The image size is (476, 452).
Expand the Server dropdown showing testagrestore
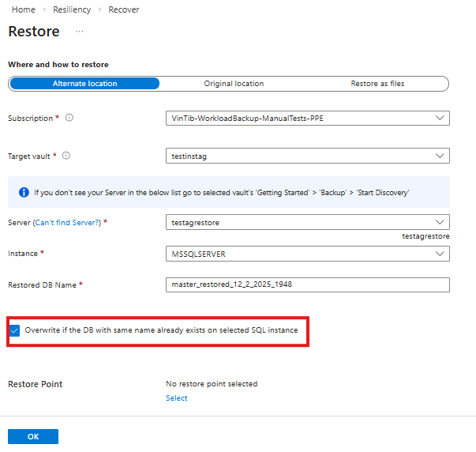[x=308, y=222]
